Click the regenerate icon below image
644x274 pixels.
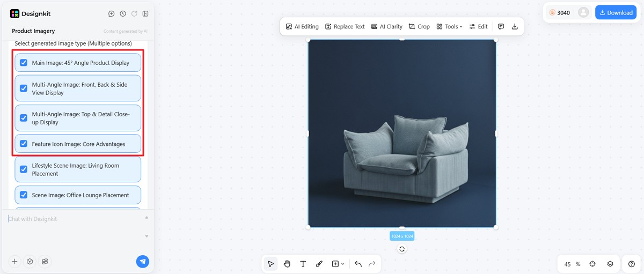402,249
